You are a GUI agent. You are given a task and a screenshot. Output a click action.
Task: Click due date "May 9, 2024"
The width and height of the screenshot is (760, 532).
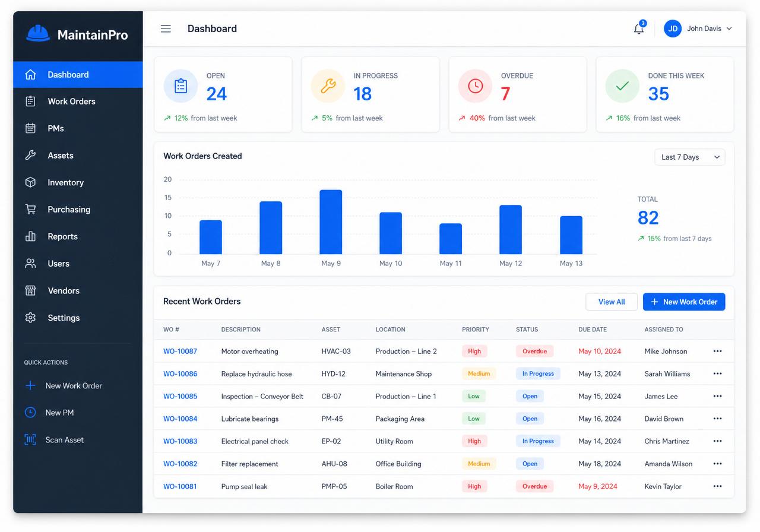(x=598, y=486)
